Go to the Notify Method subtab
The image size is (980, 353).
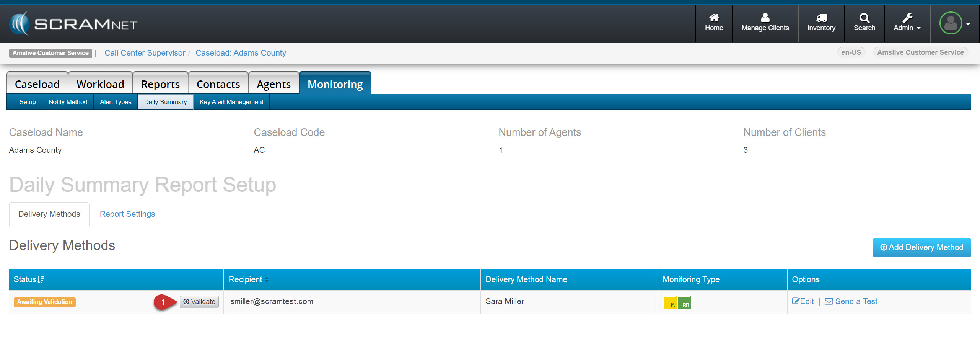(68, 102)
